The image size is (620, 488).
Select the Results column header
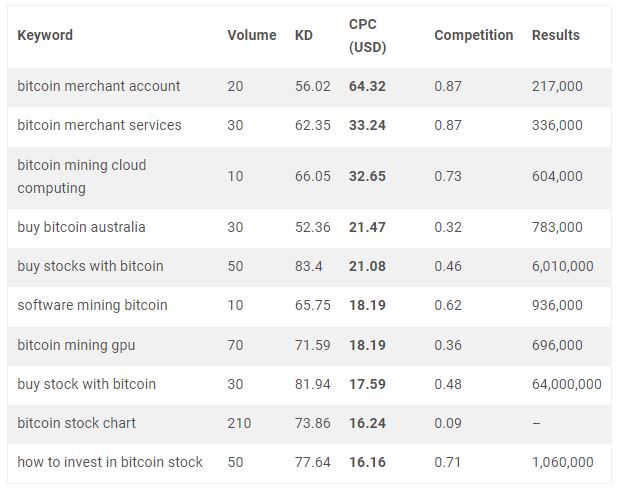[555, 35]
